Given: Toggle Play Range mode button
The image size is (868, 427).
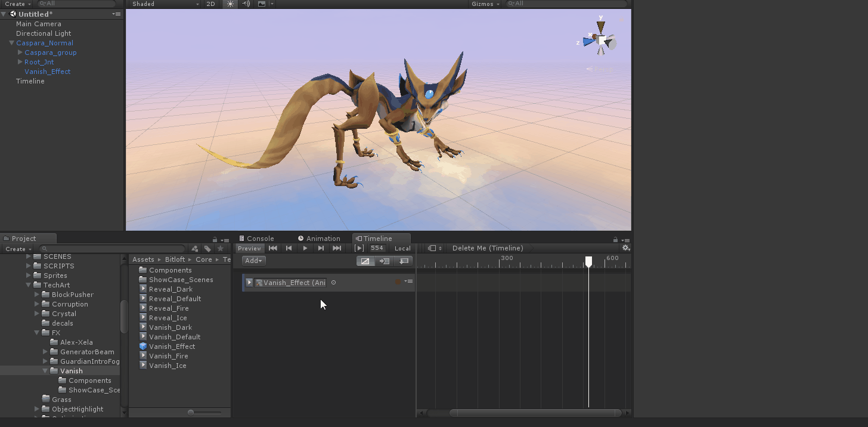Looking at the screenshot, I should 359,248.
